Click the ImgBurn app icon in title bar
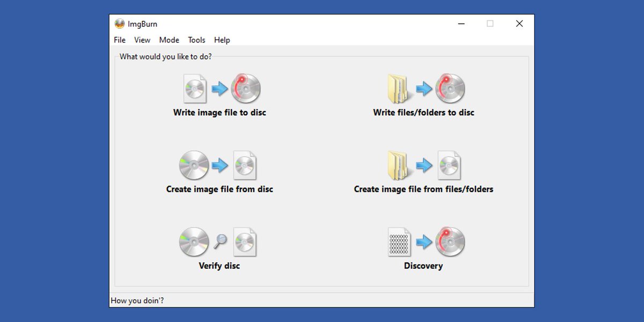644x322 pixels. [x=120, y=24]
